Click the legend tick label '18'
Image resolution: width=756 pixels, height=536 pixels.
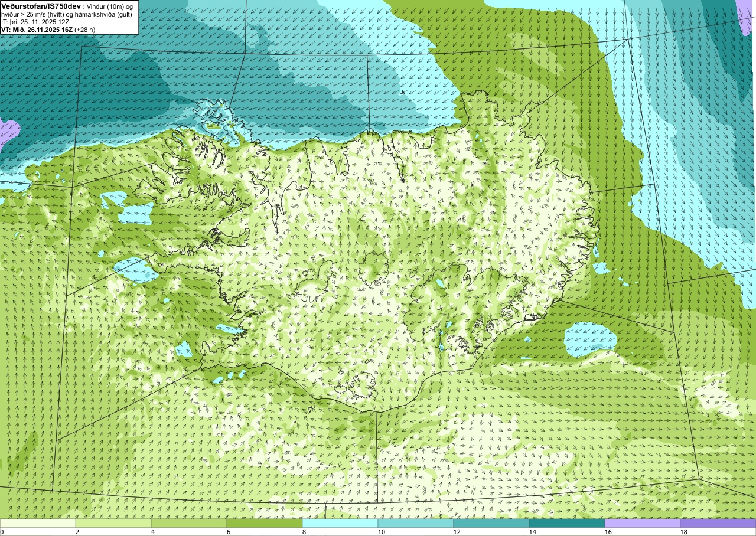(684, 532)
